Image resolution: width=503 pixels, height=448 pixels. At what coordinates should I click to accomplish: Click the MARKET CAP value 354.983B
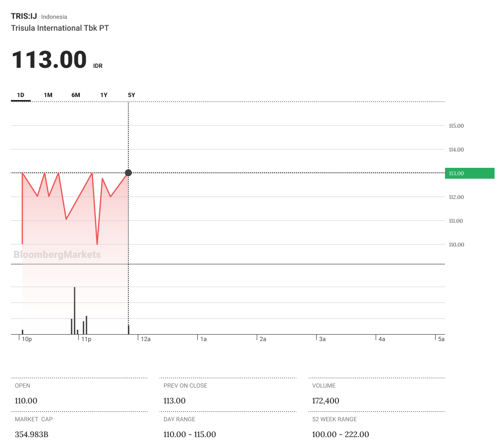[x=31, y=435]
